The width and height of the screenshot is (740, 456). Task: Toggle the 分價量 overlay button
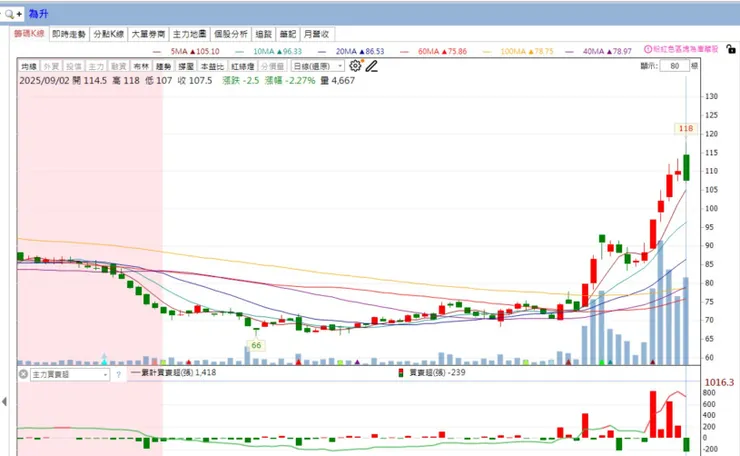[272, 67]
